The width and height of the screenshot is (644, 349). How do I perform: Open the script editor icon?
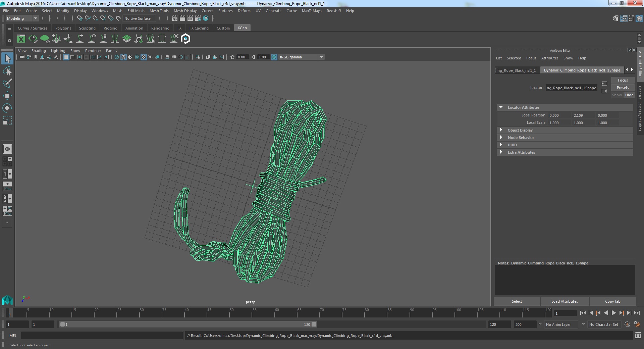pos(638,335)
